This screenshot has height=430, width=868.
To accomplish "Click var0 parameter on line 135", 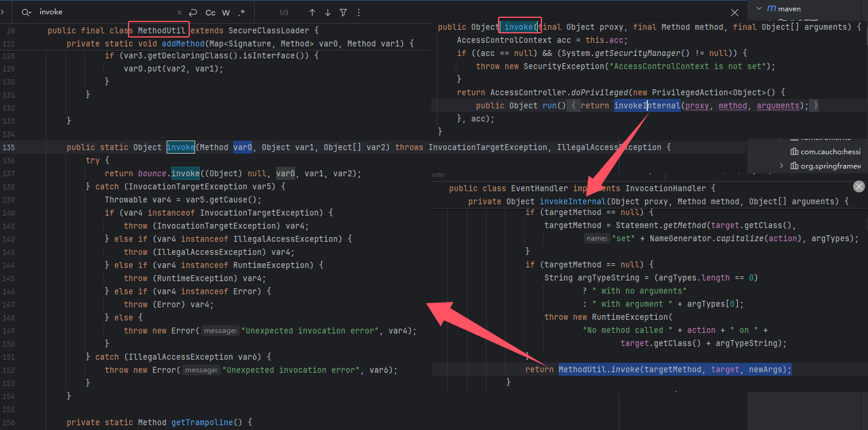I will (x=243, y=147).
